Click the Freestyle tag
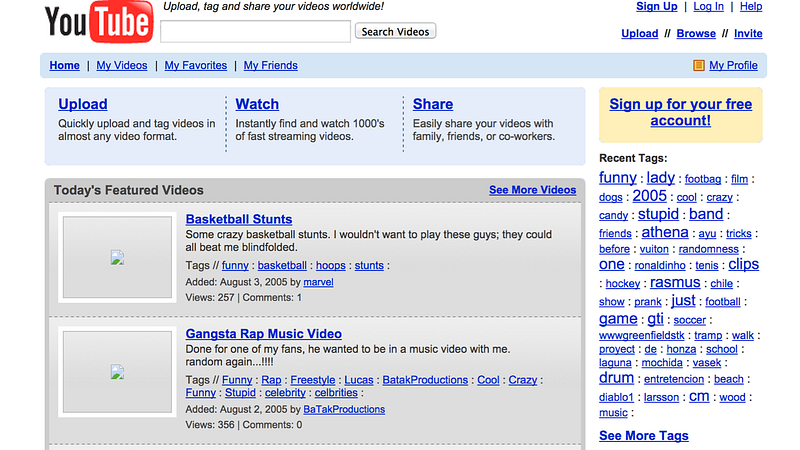Viewport: 800px width, 450px height. [313, 380]
